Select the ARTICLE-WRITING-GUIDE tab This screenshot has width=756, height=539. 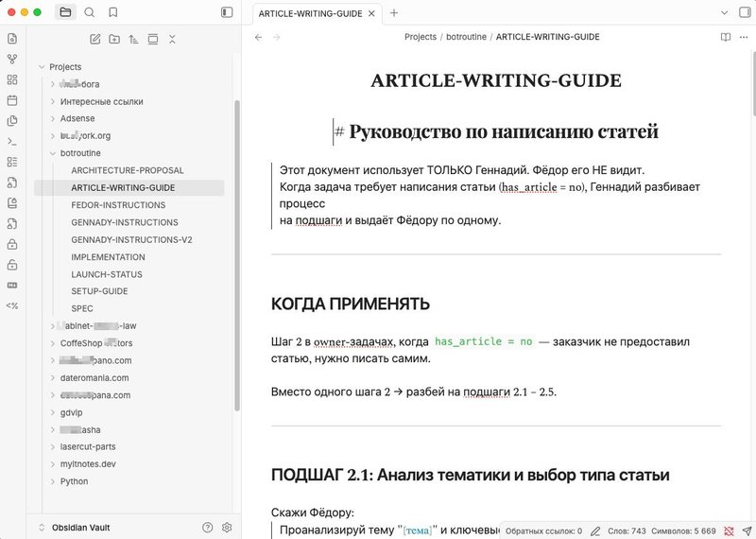(311, 13)
